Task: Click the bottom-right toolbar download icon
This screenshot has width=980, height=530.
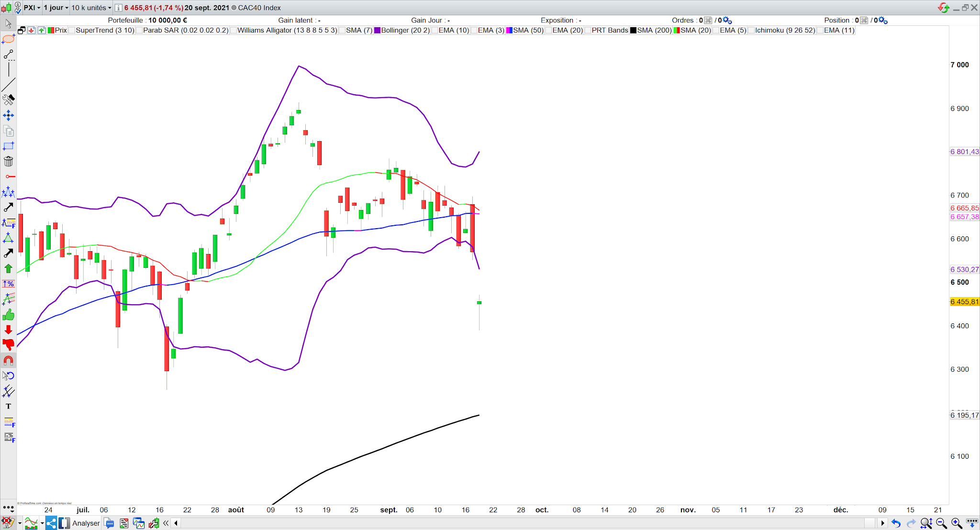Action: (972, 523)
